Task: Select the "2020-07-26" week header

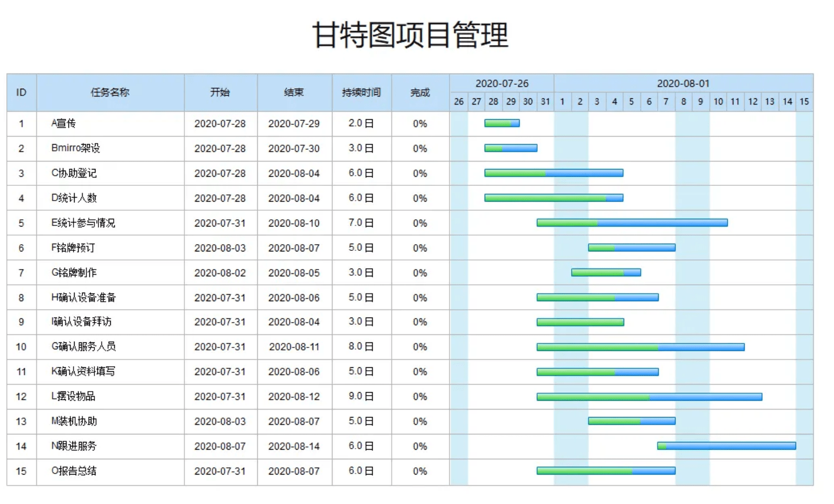Action: [502, 83]
